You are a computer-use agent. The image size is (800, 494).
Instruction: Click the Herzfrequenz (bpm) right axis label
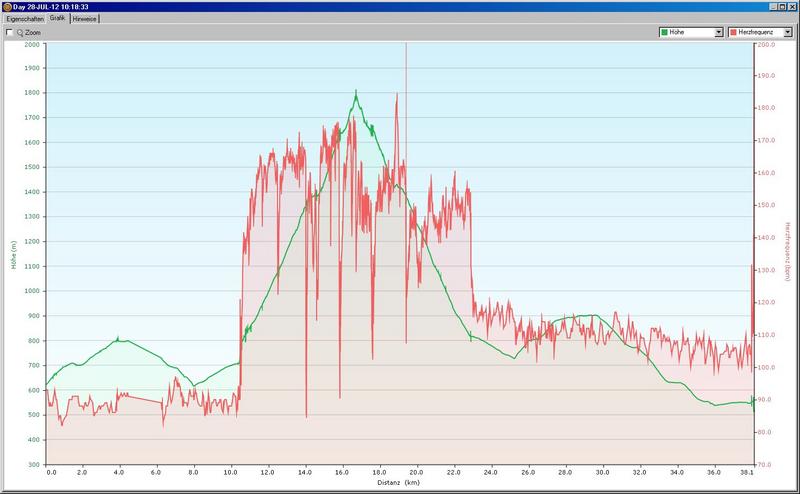point(788,254)
